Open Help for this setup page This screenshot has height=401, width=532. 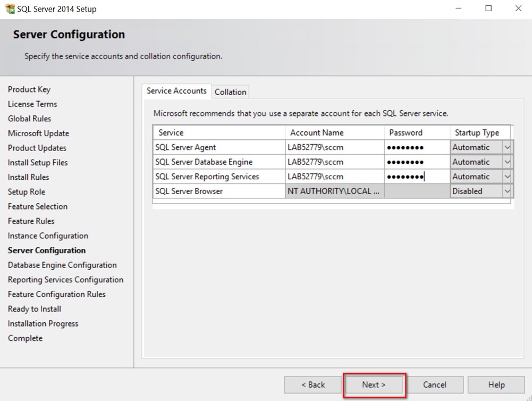(496, 385)
